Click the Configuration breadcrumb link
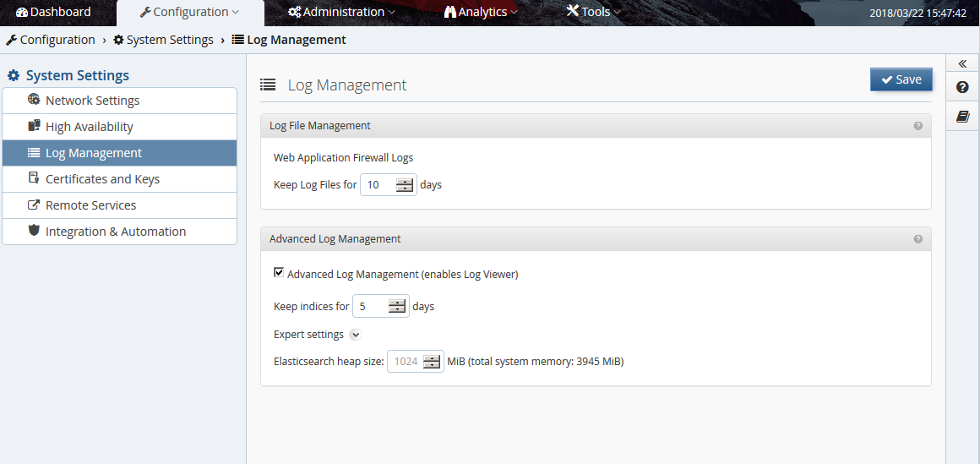Image resolution: width=980 pixels, height=464 pixels. 51,40
